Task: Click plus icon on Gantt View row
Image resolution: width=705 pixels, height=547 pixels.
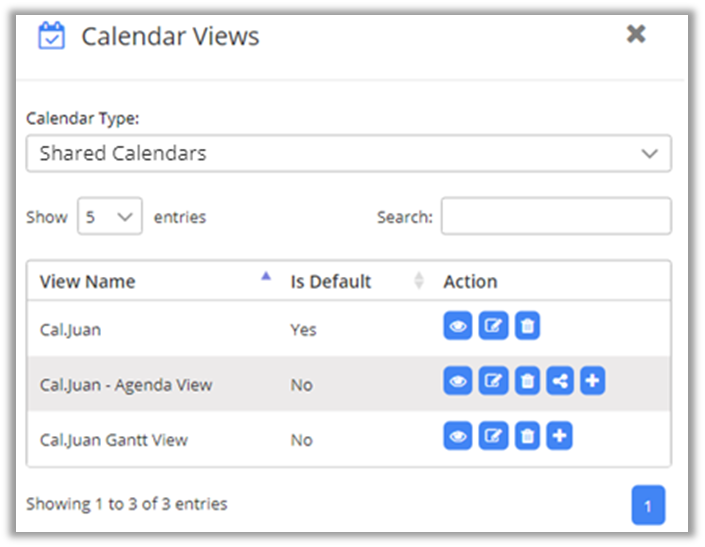Action: coord(560,436)
